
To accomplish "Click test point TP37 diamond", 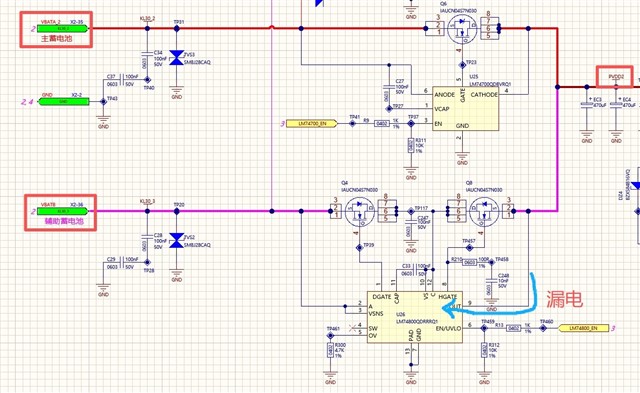I will [411, 123].
